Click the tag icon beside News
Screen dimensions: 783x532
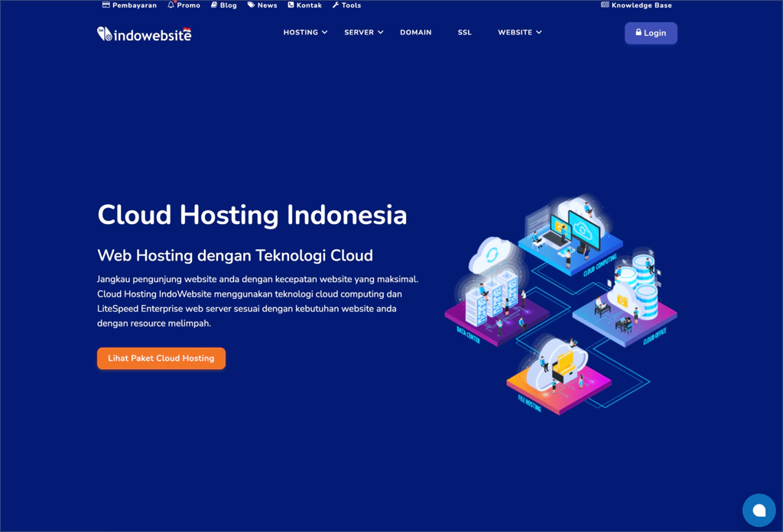pyautogui.click(x=251, y=5)
